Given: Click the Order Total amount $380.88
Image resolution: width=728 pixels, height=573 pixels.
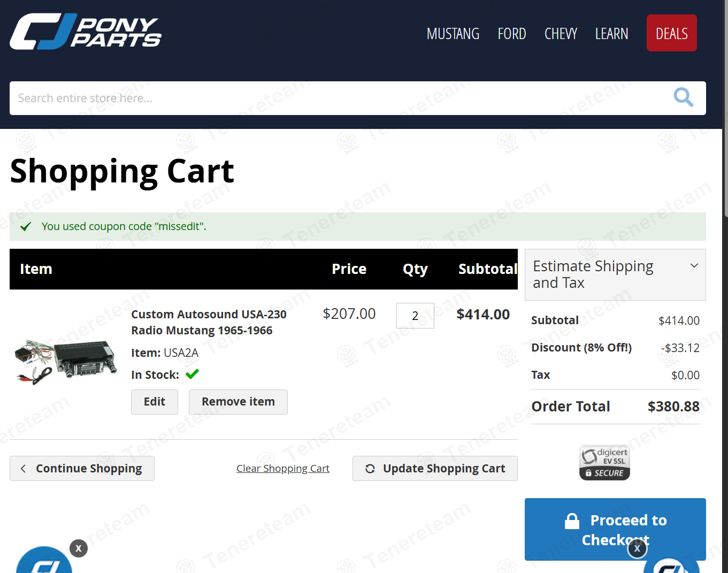Looking at the screenshot, I should [673, 407].
